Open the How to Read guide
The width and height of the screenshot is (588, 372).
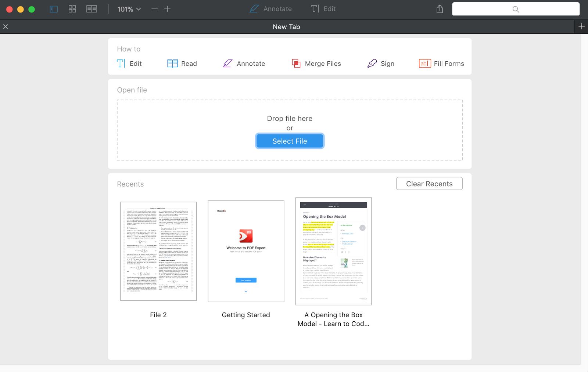[182, 64]
